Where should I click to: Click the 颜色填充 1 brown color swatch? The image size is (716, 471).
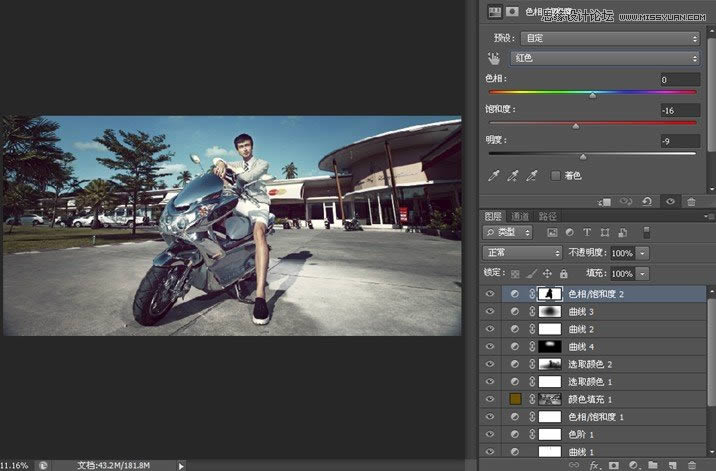click(x=515, y=399)
